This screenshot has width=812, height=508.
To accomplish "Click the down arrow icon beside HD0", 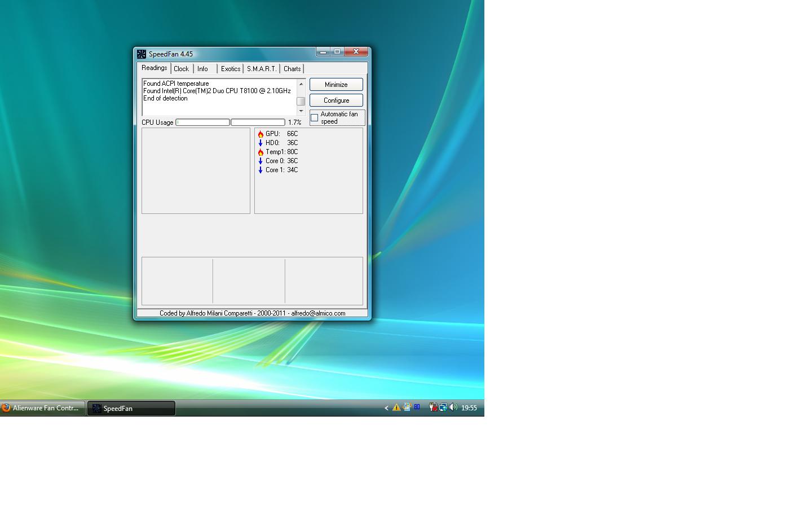I will pyautogui.click(x=261, y=143).
